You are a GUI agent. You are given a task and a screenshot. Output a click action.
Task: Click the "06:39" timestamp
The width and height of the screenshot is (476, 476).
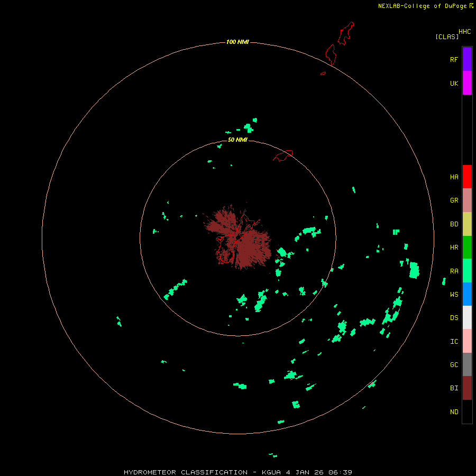click(x=340, y=472)
